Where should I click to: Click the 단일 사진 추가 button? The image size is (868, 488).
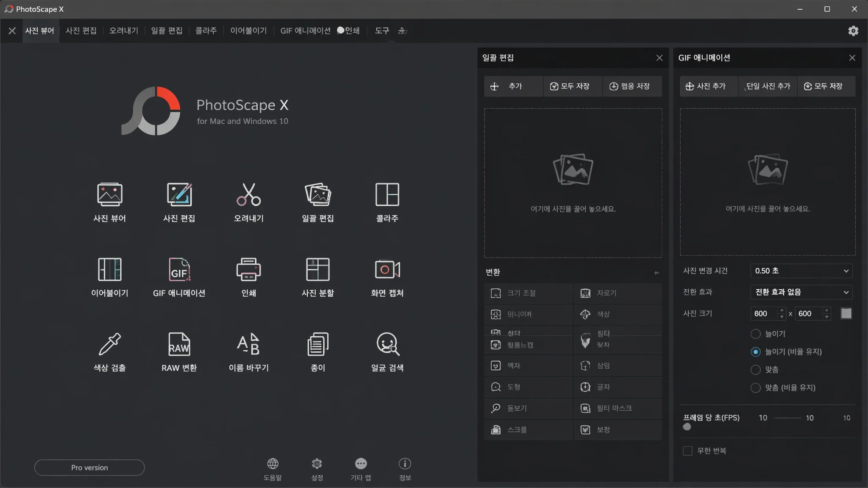point(768,86)
